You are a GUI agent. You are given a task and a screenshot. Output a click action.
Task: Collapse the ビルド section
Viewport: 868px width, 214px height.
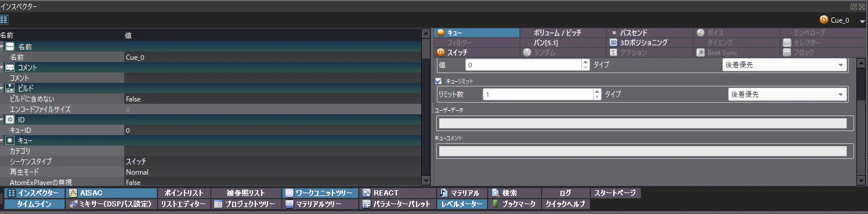click(x=2, y=88)
